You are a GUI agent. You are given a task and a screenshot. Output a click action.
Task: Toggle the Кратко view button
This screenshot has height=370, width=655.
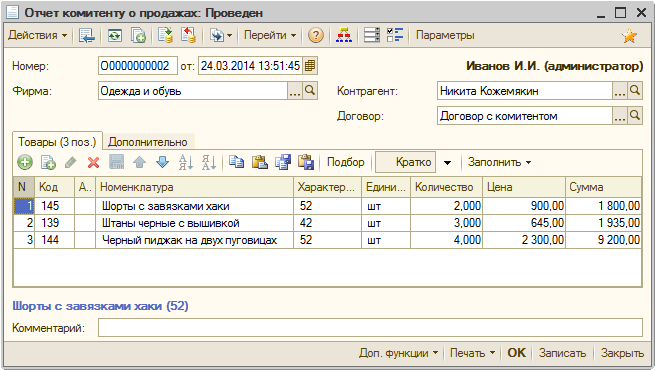[405, 162]
